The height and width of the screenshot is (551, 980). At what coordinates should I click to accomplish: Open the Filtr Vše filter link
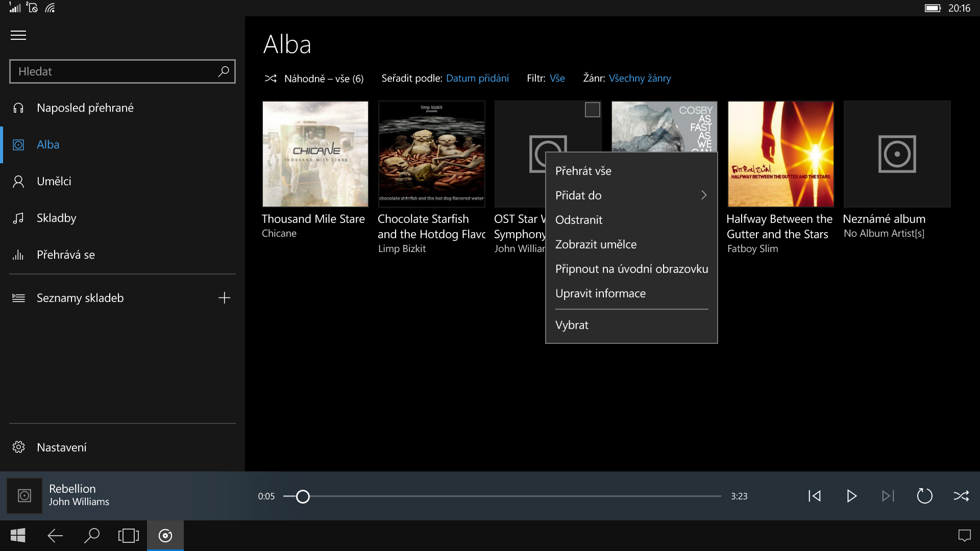(557, 78)
